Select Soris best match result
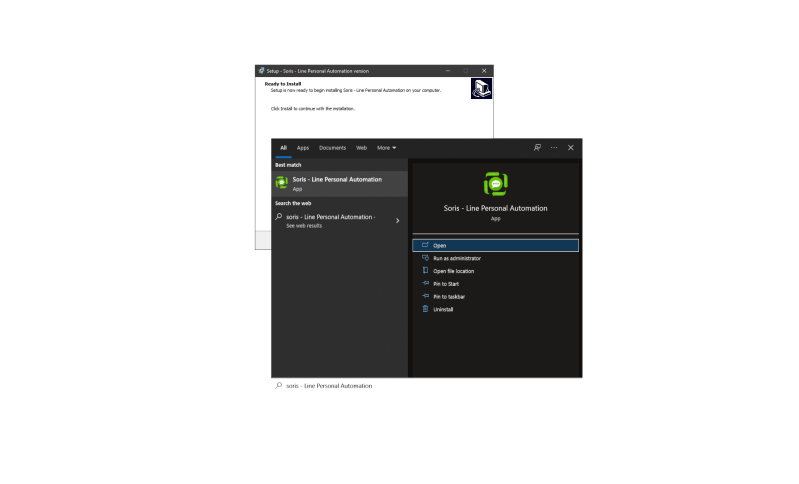 point(339,183)
